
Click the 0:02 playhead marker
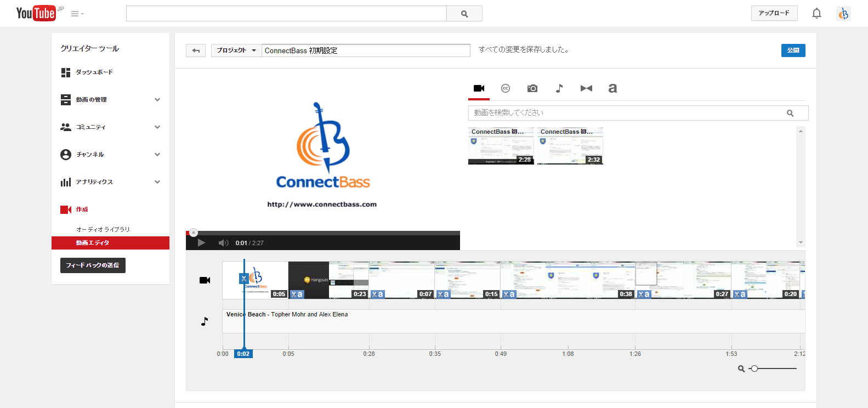(243, 354)
